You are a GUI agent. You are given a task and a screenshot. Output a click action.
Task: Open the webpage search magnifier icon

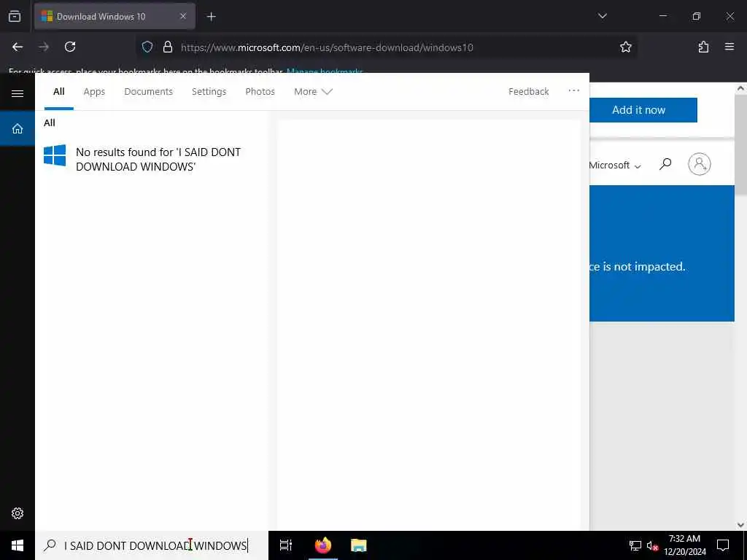pyautogui.click(x=665, y=164)
